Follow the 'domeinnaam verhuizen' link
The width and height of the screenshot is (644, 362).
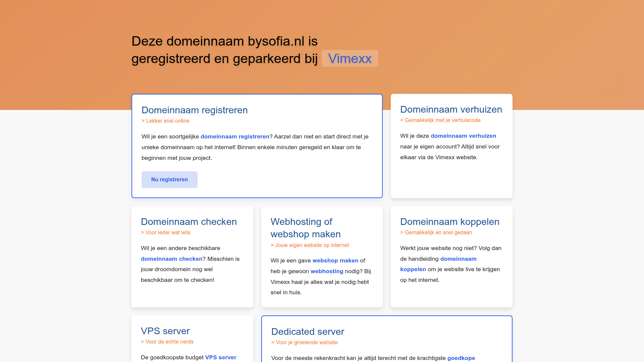click(x=463, y=136)
